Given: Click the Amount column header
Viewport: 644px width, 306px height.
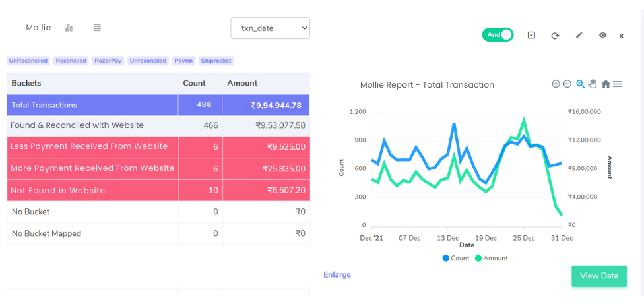Looking at the screenshot, I should (x=242, y=83).
